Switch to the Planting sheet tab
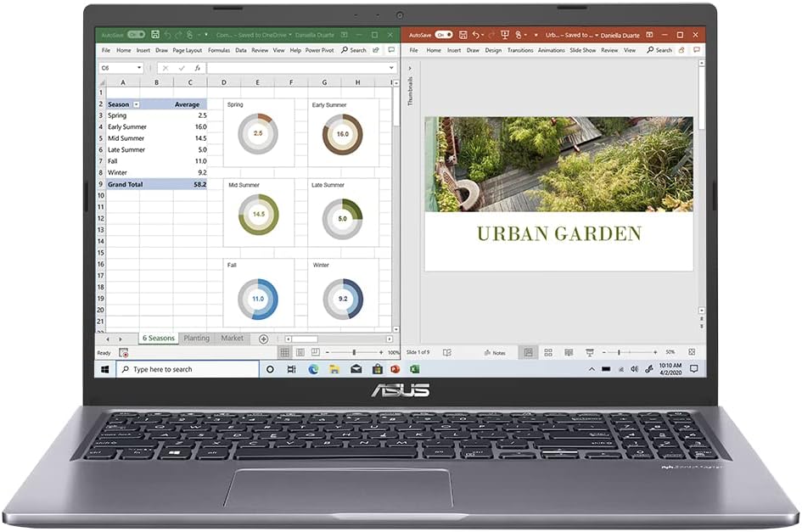802x532 pixels. tap(196, 338)
